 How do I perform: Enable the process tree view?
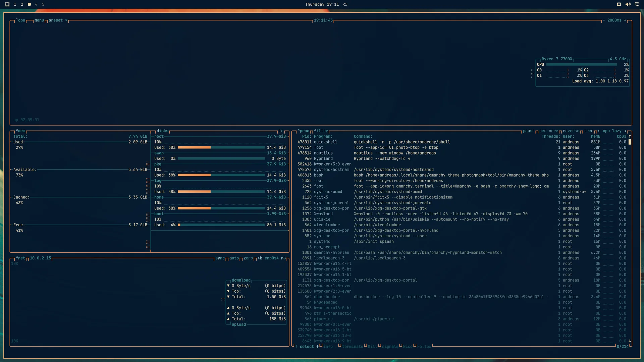[x=588, y=131]
